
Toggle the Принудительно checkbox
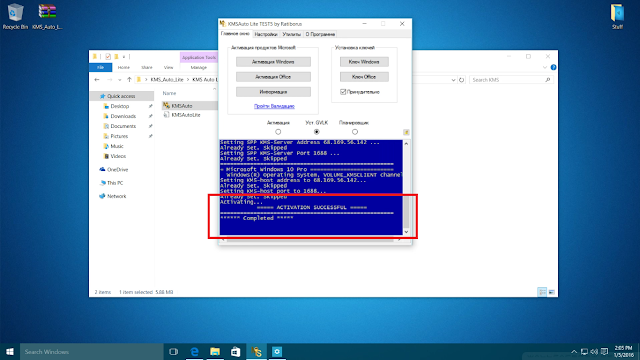(x=343, y=92)
